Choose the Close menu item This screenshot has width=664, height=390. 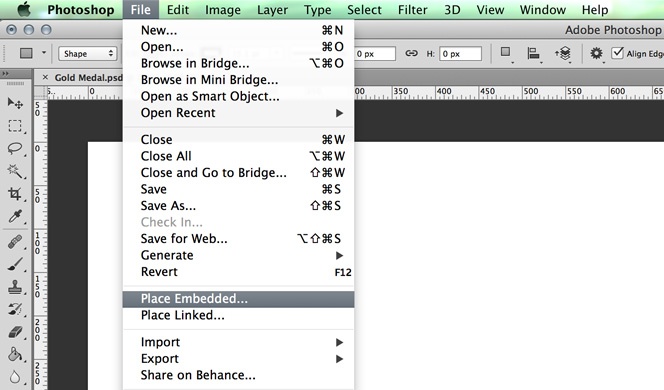tap(238, 140)
